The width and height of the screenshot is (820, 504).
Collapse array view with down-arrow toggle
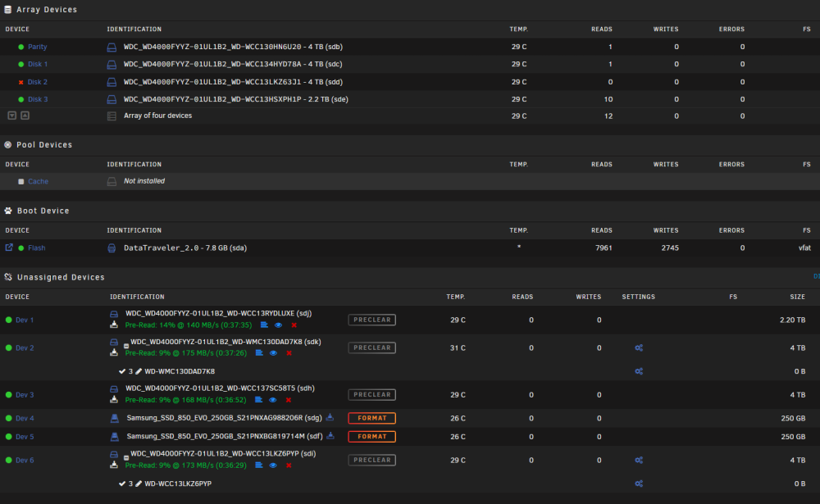(12, 115)
